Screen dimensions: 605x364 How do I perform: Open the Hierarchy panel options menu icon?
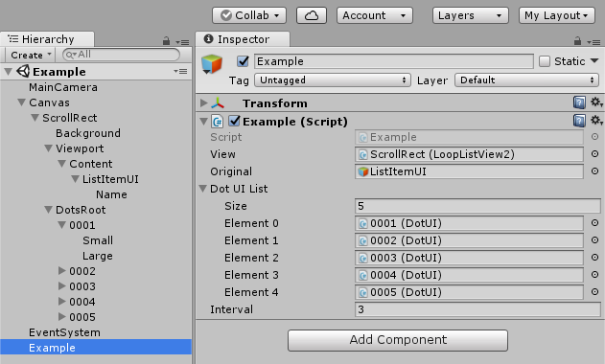(182, 41)
